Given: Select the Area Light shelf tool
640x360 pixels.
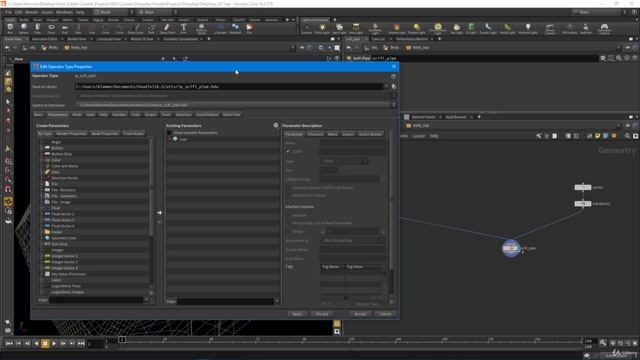Looking at the screenshot, I should point(356,29).
